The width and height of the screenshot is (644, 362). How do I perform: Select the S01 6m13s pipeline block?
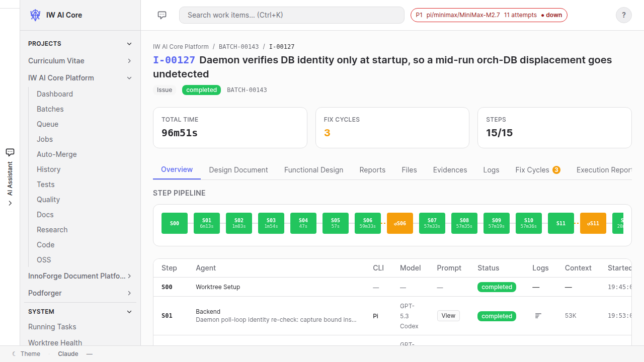(x=207, y=223)
